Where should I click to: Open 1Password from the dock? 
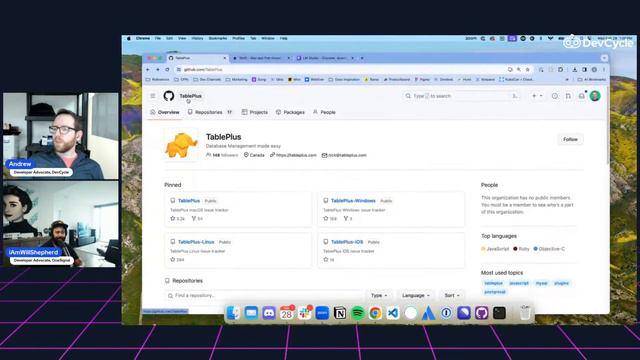[446, 313]
